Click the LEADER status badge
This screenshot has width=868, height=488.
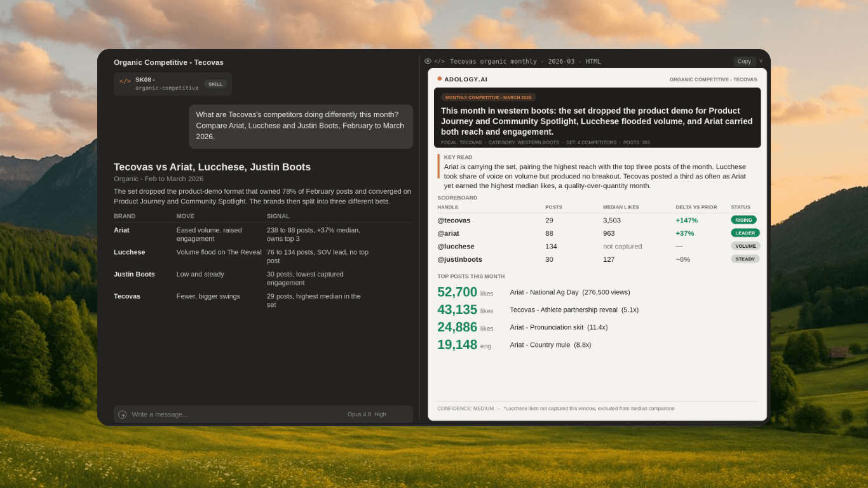coord(745,233)
